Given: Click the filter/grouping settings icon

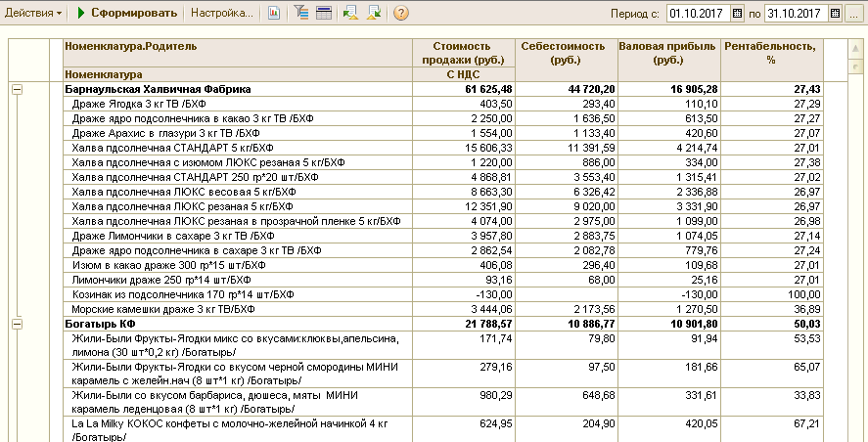Looking at the screenshot, I should pyautogui.click(x=301, y=14).
